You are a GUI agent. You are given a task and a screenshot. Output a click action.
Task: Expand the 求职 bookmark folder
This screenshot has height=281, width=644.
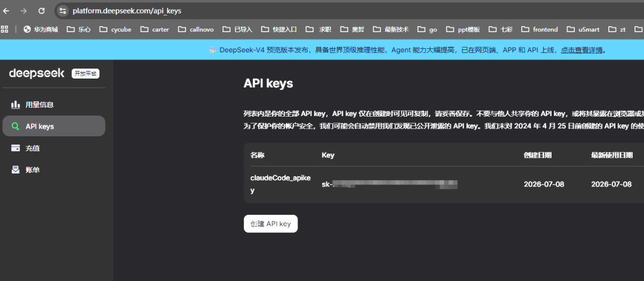[x=320, y=29]
